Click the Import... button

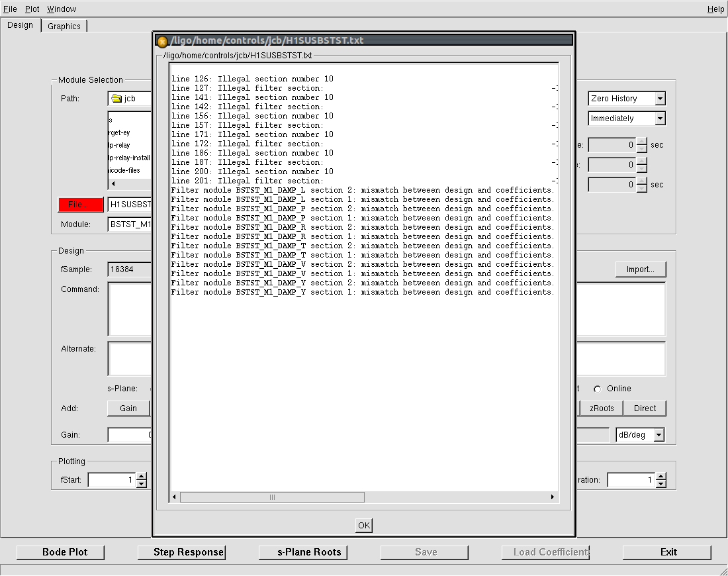[x=641, y=269]
